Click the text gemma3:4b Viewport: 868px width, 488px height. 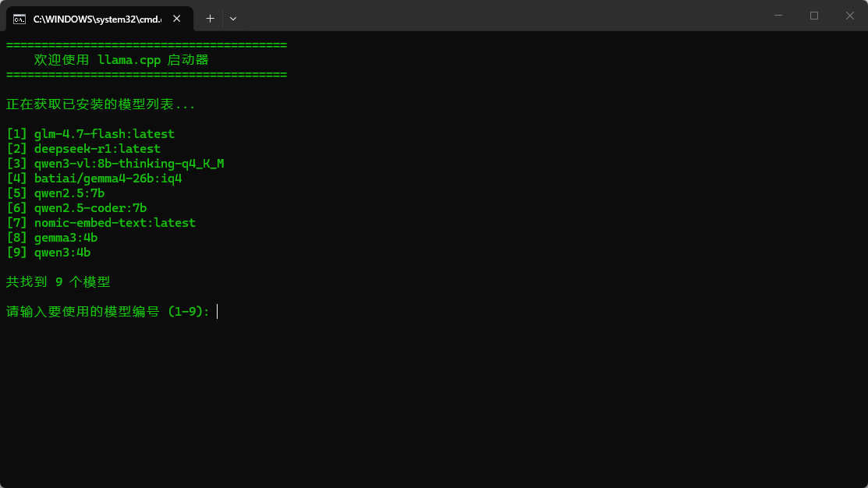tap(66, 238)
